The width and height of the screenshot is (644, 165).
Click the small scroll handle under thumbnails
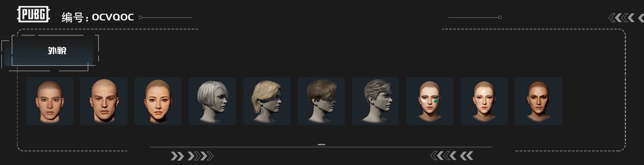[321, 145]
